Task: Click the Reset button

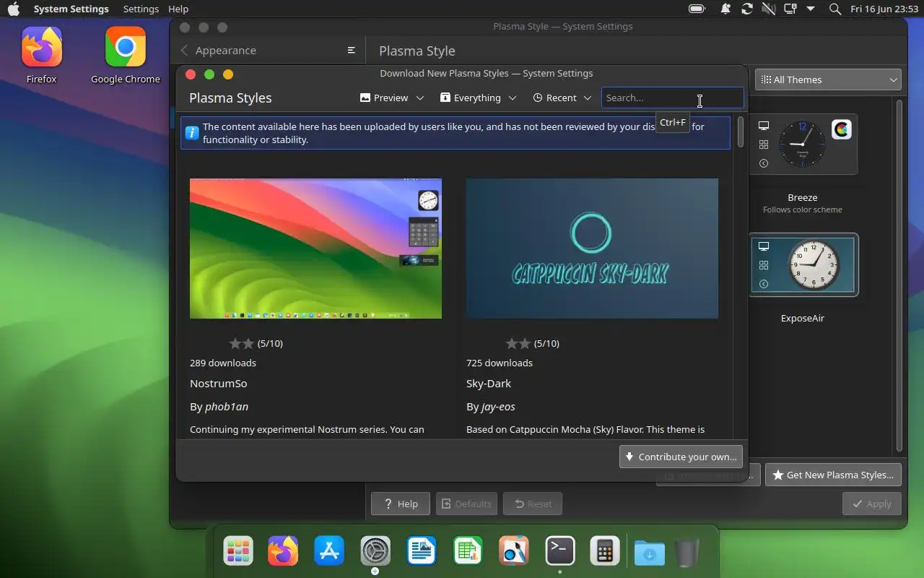Action: click(533, 504)
